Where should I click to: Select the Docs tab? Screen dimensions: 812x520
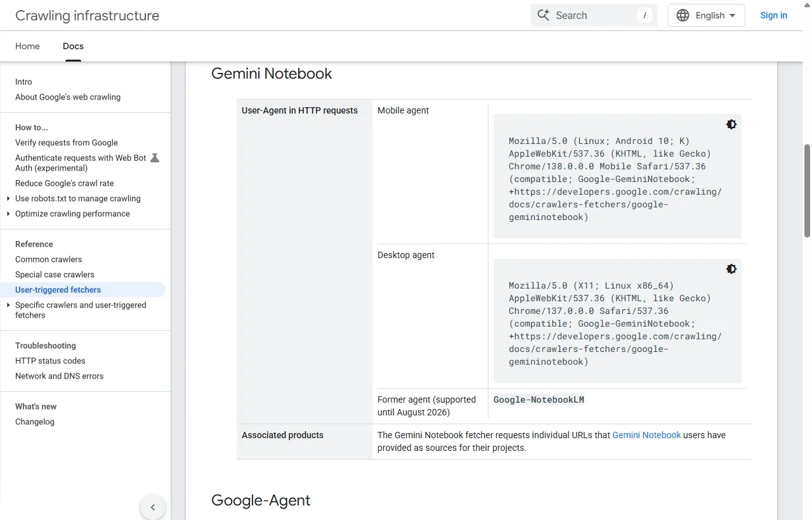(73, 46)
